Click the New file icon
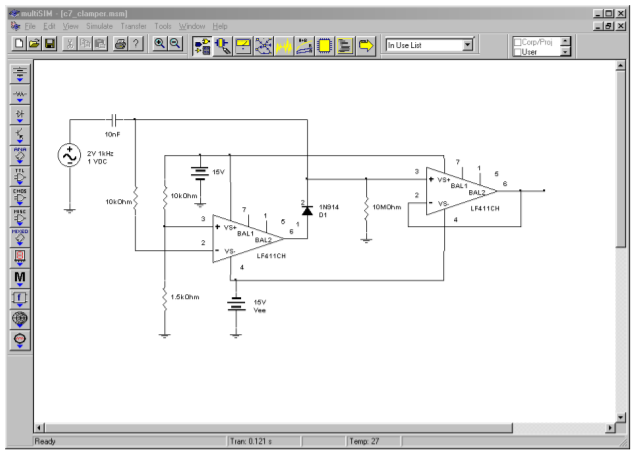Screen dimensions: 635x456 (17, 45)
